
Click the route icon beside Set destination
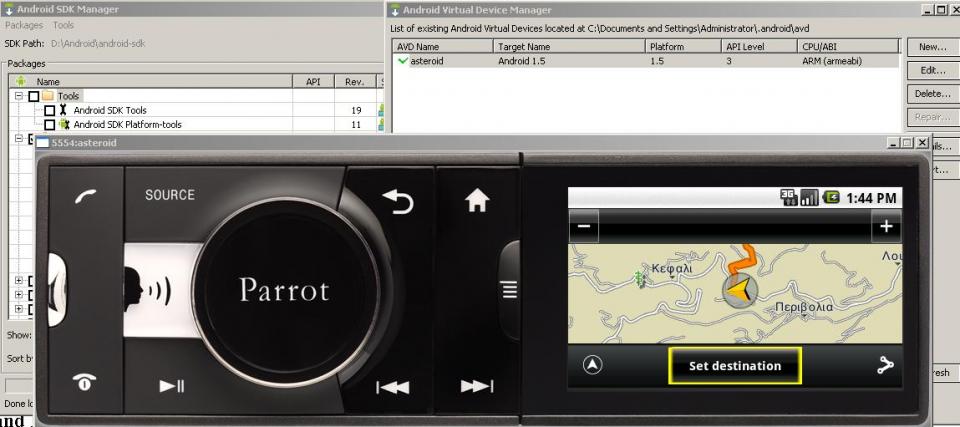tap(884, 366)
